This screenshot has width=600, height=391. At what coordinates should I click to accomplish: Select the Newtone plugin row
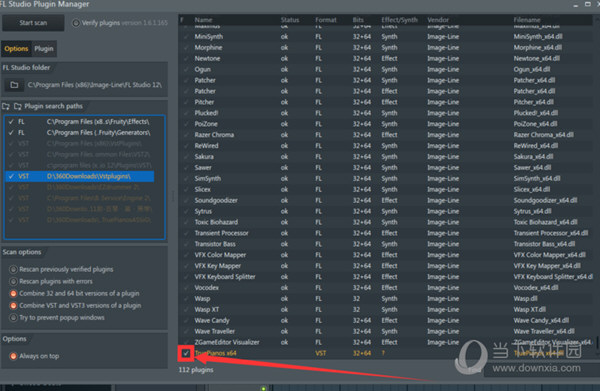coord(386,59)
